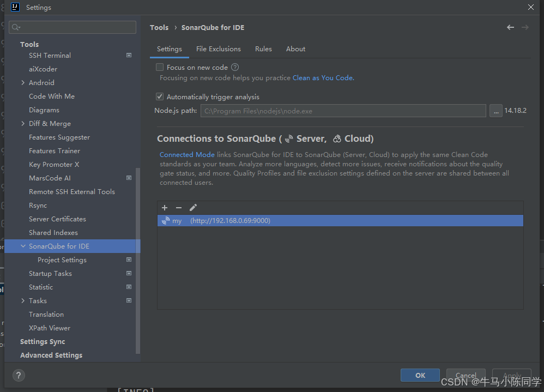The width and height of the screenshot is (544, 392).
Task: Open Diagrams settings
Action: tap(44, 110)
